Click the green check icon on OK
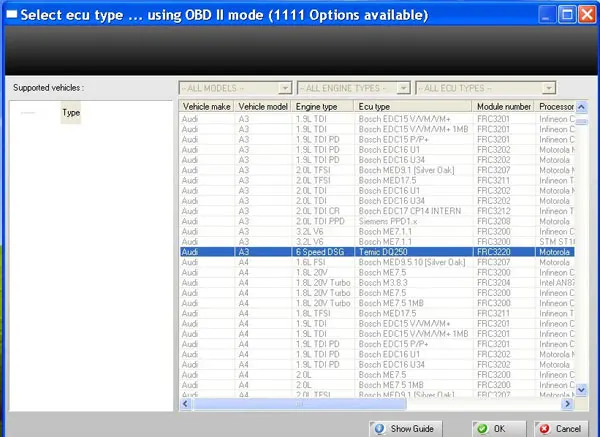 point(483,429)
